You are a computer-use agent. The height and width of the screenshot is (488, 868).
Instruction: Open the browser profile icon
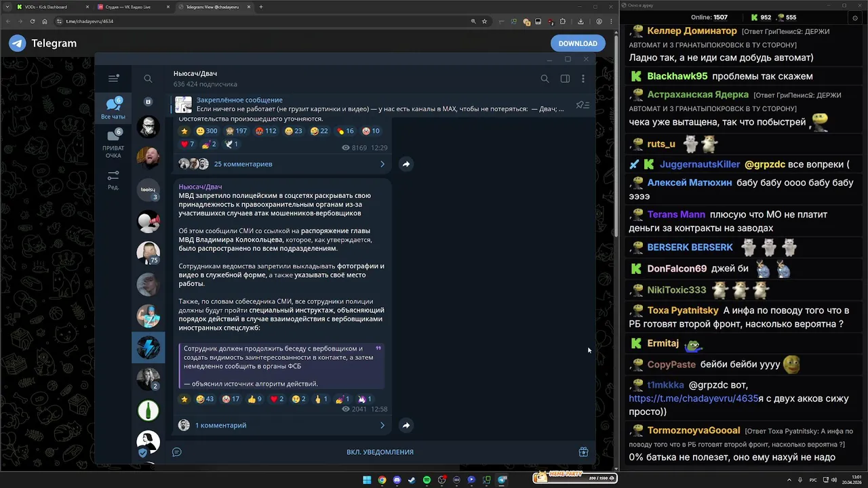[x=599, y=21]
